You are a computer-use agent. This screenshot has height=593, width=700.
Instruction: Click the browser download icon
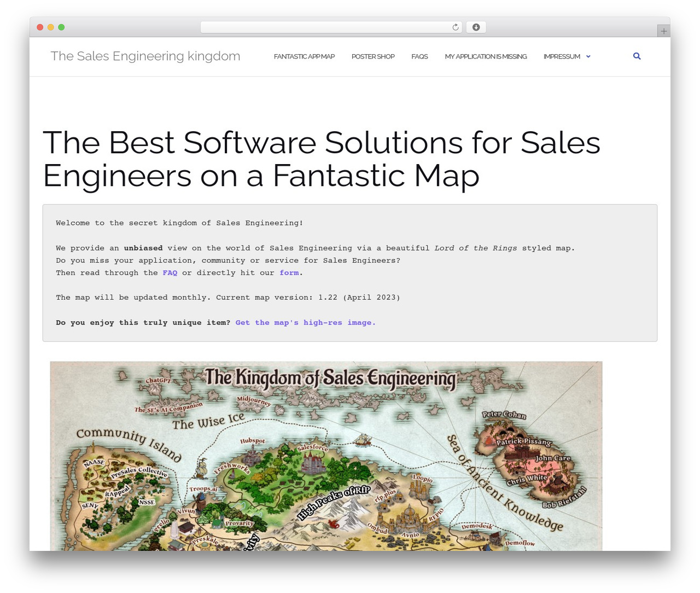[x=476, y=27]
